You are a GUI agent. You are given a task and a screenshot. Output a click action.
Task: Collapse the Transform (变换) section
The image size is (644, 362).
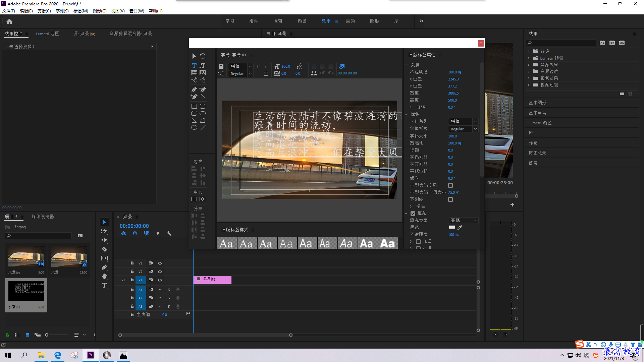pos(406,65)
